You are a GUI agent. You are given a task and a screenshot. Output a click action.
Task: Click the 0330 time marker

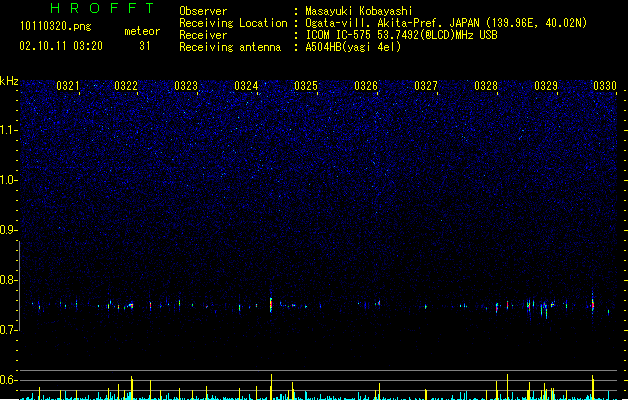[605, 86]
